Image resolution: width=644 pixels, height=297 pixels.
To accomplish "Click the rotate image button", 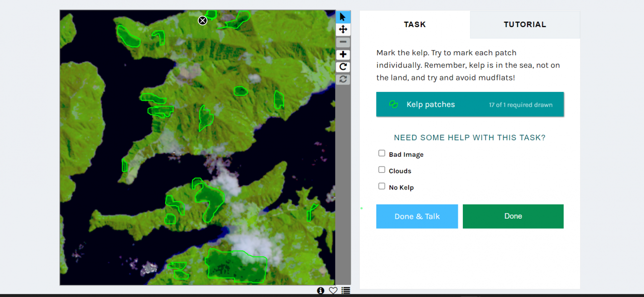I will coord(343,67).
